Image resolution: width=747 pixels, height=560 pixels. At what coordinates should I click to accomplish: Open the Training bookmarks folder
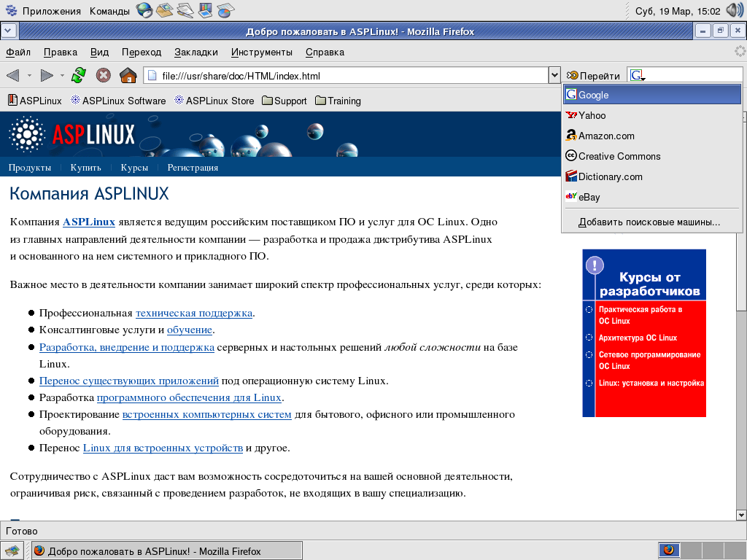[338, 101]
